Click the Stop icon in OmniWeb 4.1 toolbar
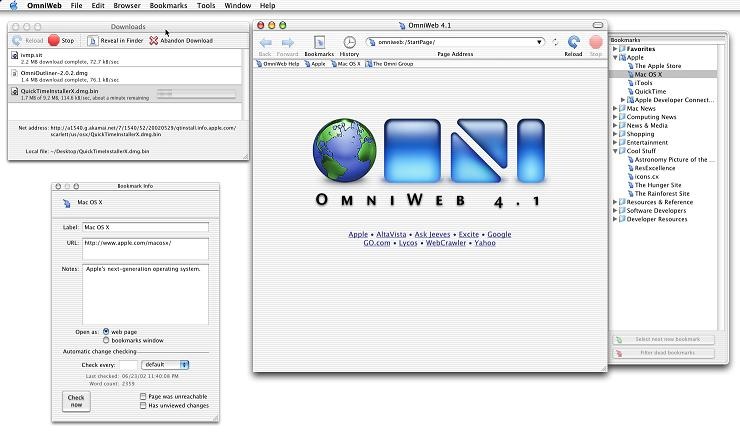The width and height of the screenshot is (740, 445). point(596,42)
